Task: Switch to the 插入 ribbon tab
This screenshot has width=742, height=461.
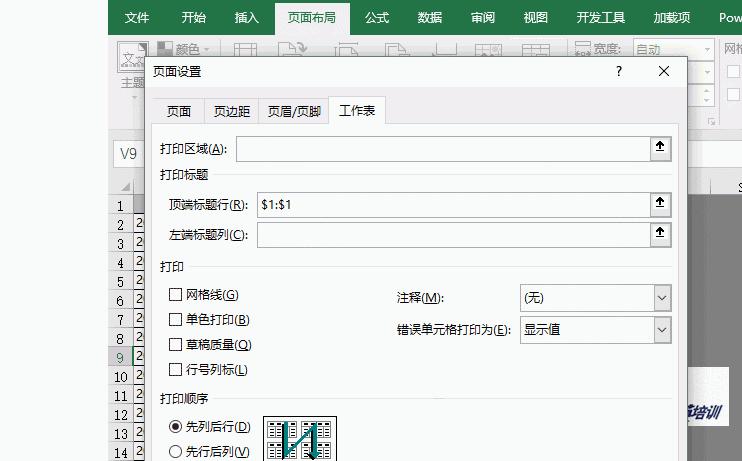Action: 247,18
